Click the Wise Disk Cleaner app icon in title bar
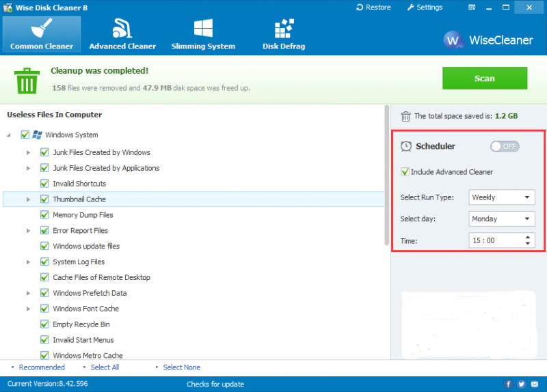Screen dimensions: 547x392 [8, 8]
